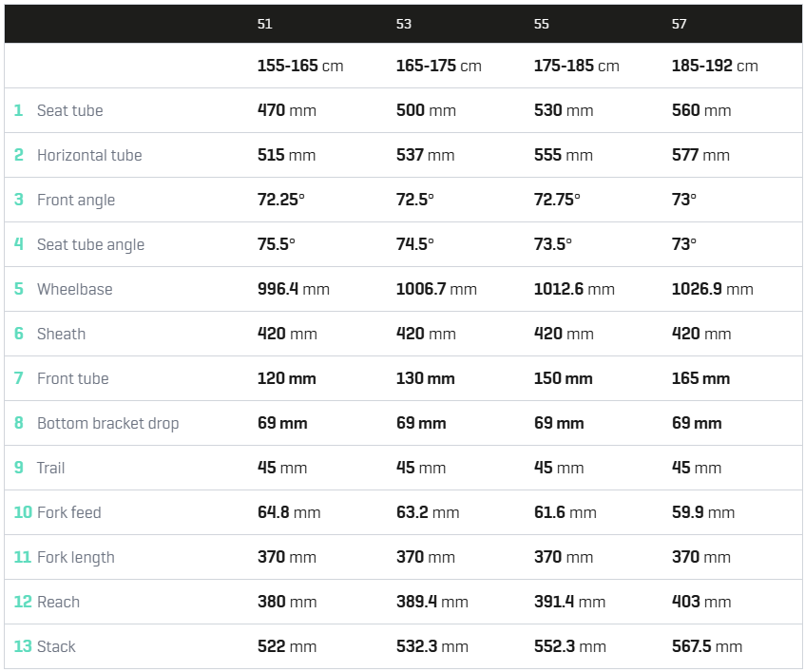Click the Bottom bracket drop label

point(107,424)
